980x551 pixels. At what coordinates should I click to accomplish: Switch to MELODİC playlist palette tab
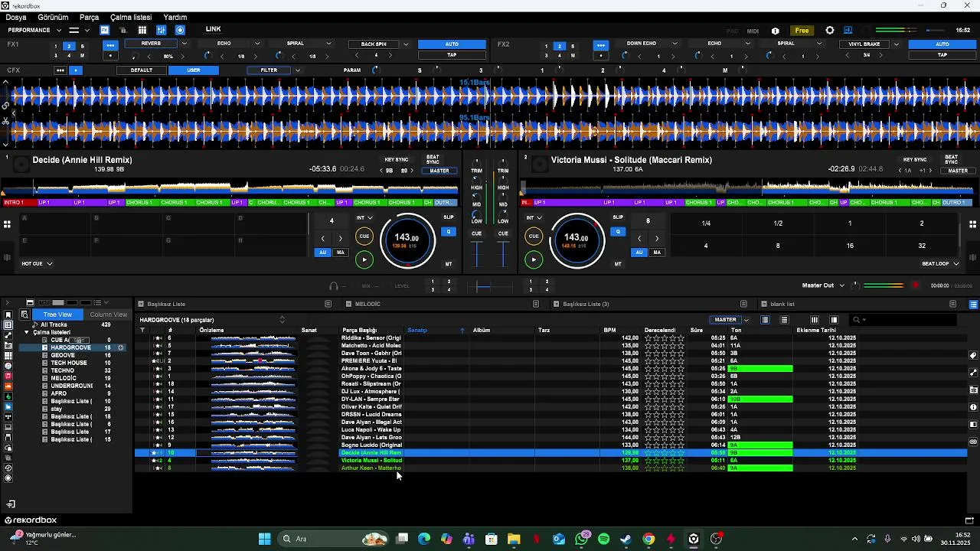pyautogui.click(x=367, y=304)
